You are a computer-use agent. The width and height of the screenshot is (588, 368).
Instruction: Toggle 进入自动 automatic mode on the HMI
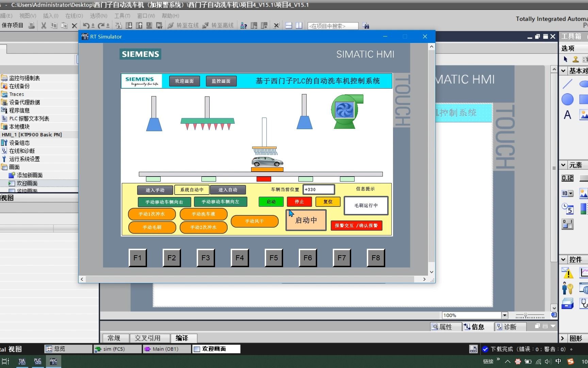pos(228,190)
